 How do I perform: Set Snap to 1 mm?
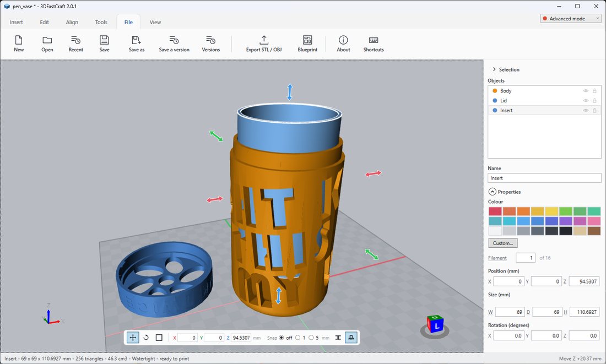point(297,338)
